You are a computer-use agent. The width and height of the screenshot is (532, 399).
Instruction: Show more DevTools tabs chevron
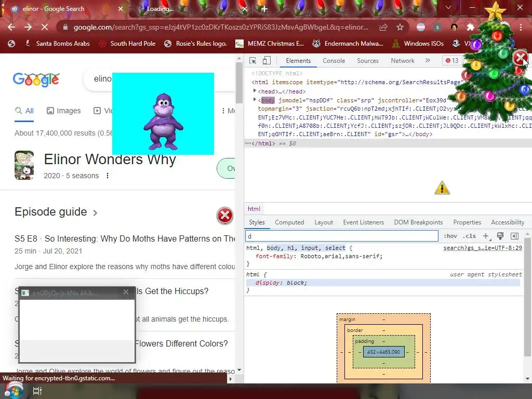pos(428,60)
